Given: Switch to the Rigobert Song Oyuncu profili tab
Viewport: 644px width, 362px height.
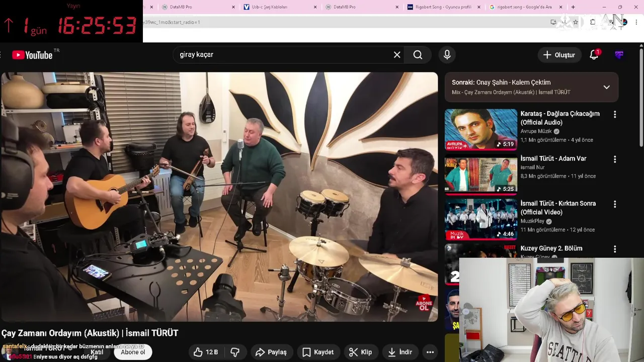Looking at the screenshot, I should (439, 7).
